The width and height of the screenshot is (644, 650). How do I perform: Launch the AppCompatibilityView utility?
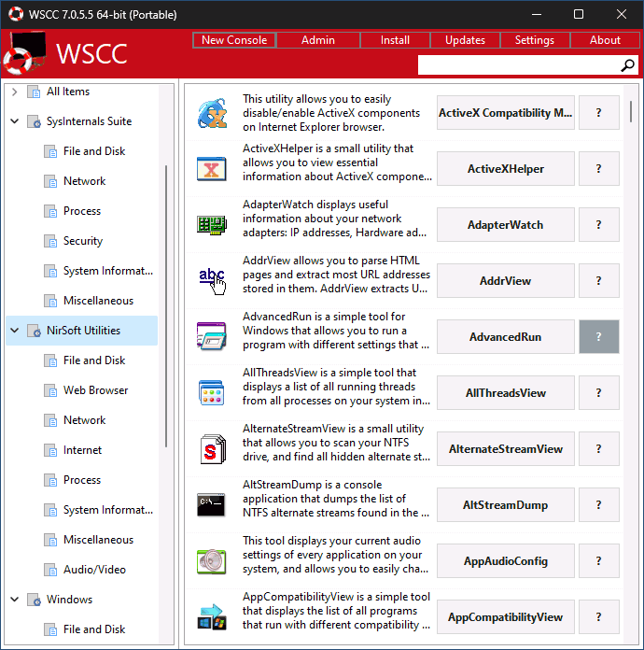[506, 616]
